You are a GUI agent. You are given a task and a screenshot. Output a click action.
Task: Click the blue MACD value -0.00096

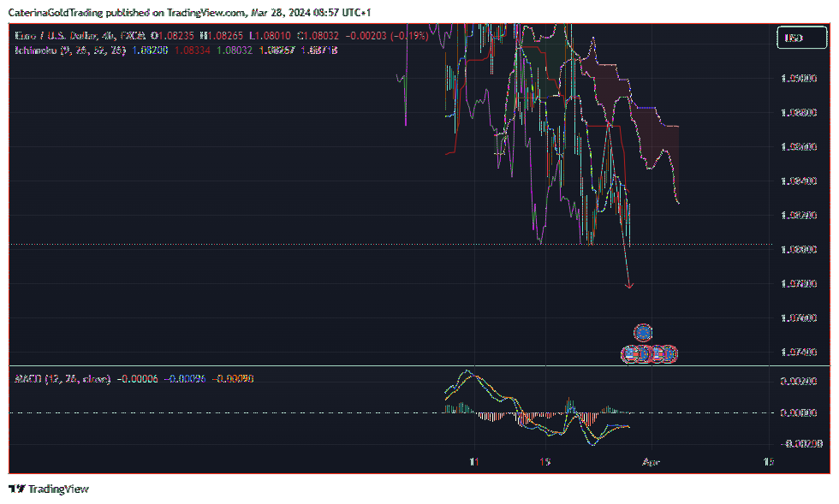click(x=185, y=379)
